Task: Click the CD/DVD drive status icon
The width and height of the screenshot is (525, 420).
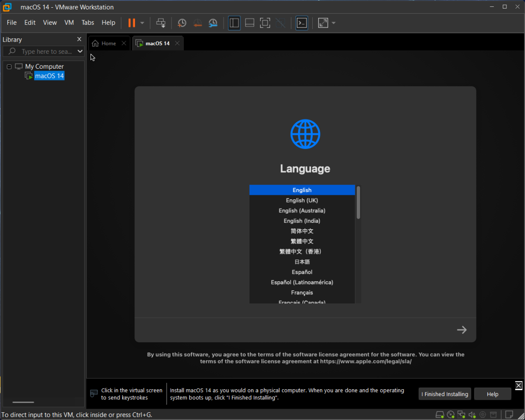Action: pos(451,415)
